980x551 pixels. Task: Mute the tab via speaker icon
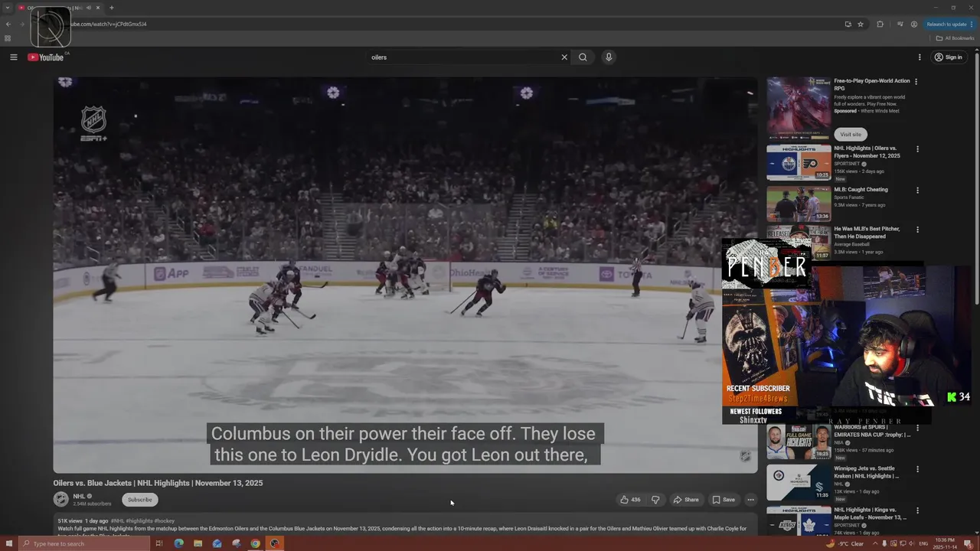point(89,8)
